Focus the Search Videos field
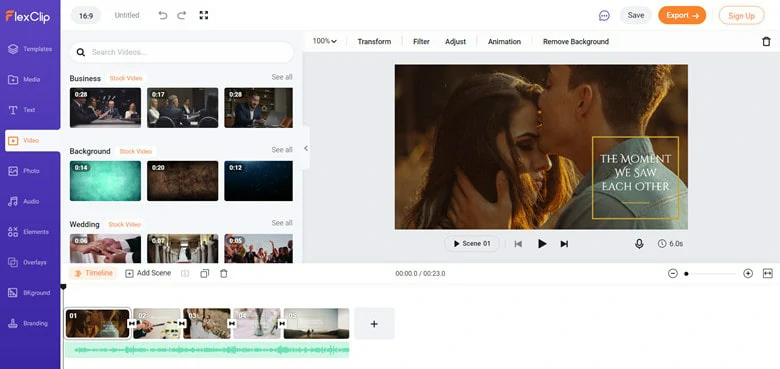 (182, 52)
